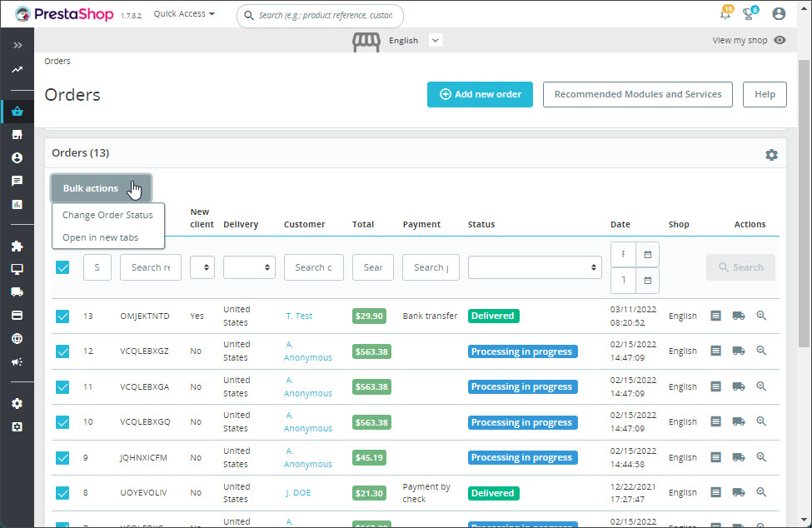Open Customer Service chat icon in sidebar
The image size is (812, 528).
[x=17, y=181]
